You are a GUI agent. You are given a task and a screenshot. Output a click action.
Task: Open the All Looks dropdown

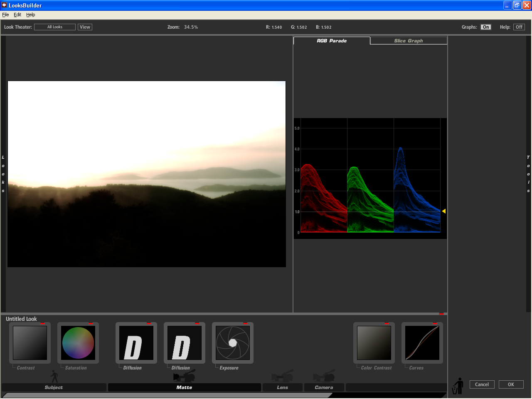click(x=54, y=27)
